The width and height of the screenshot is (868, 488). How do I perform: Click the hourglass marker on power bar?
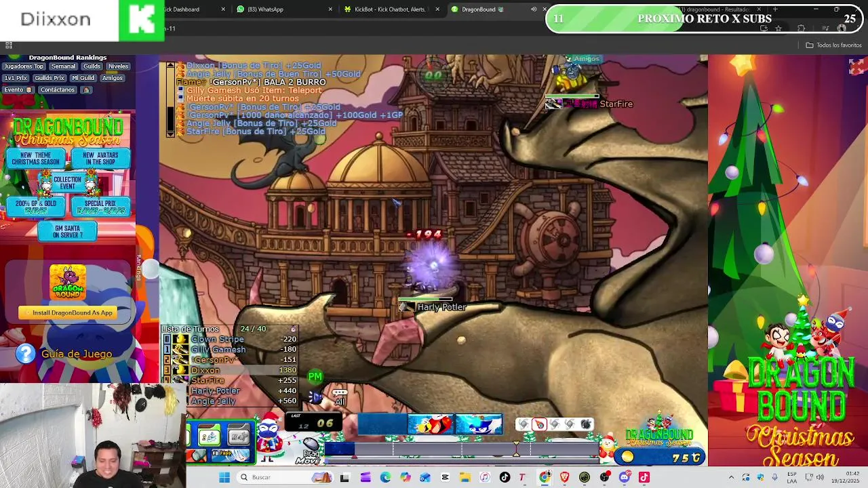coord(516,447)
